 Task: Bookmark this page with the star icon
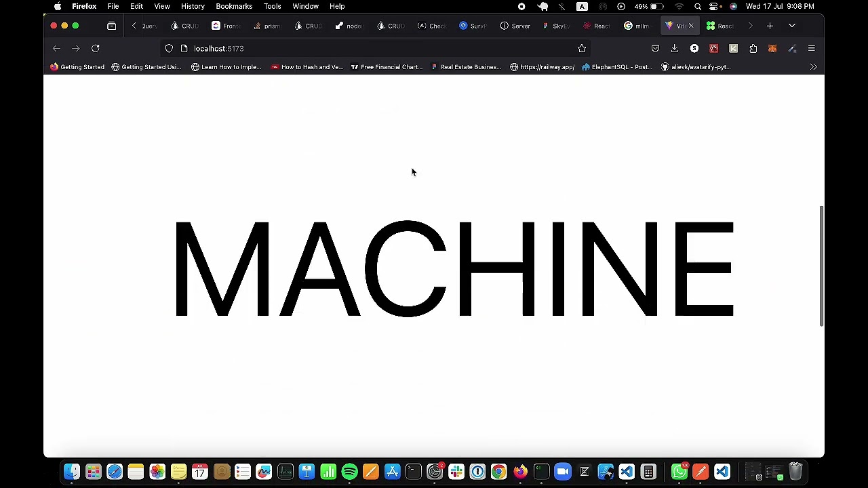[x=582, y=48]
